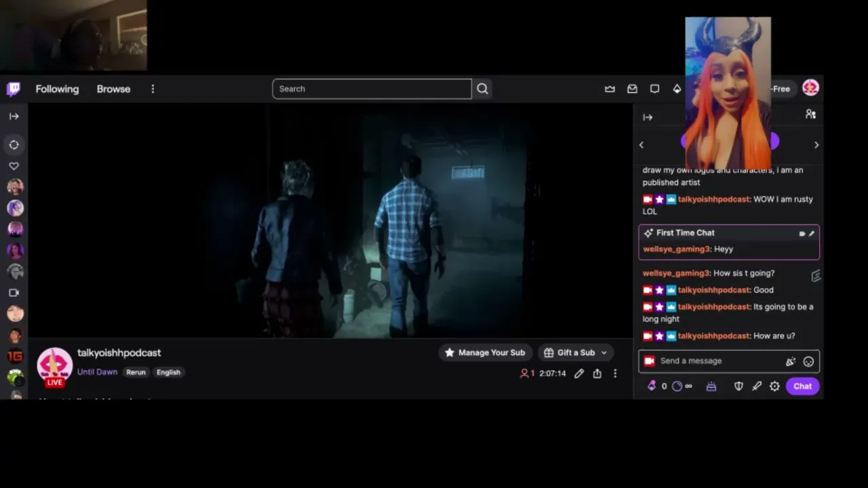Open the Get Bits icon in top bar
The height and width of the screenshot is (488, 868).
coord(677,89)
